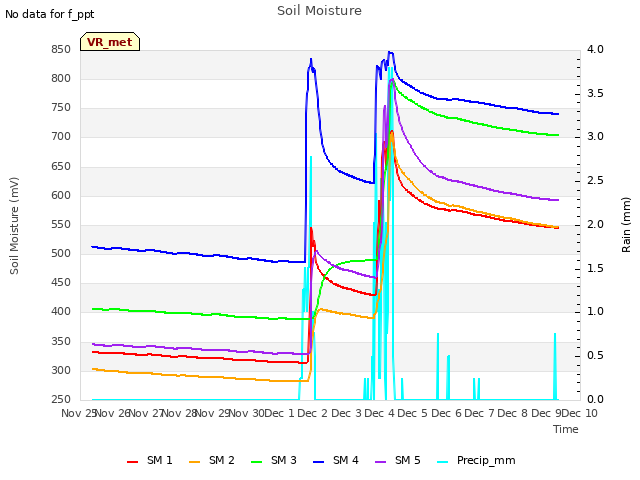Click the Dec 2 tick label
This screenshot has width=640, height=480.
313,413
